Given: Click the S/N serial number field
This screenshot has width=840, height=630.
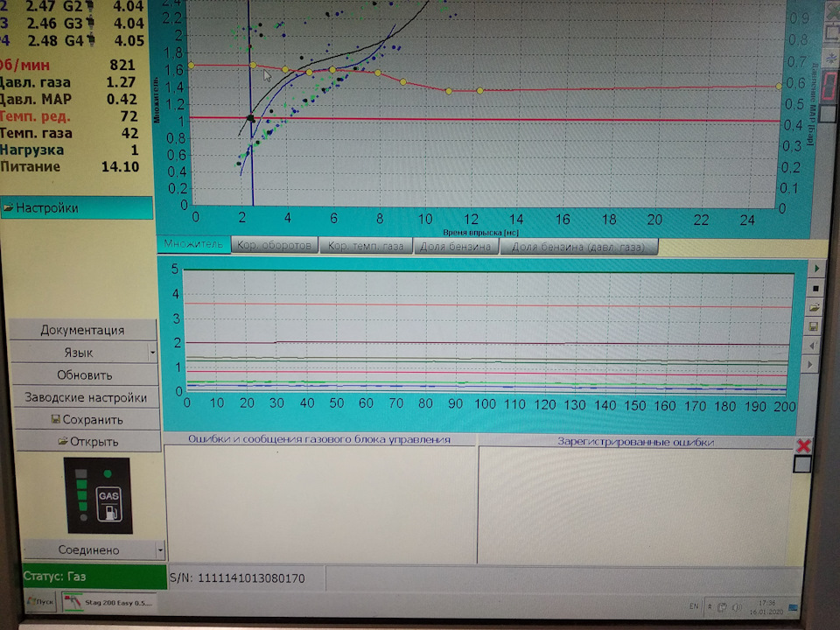Looking at the screenshot, I should [x=247, y=577].
